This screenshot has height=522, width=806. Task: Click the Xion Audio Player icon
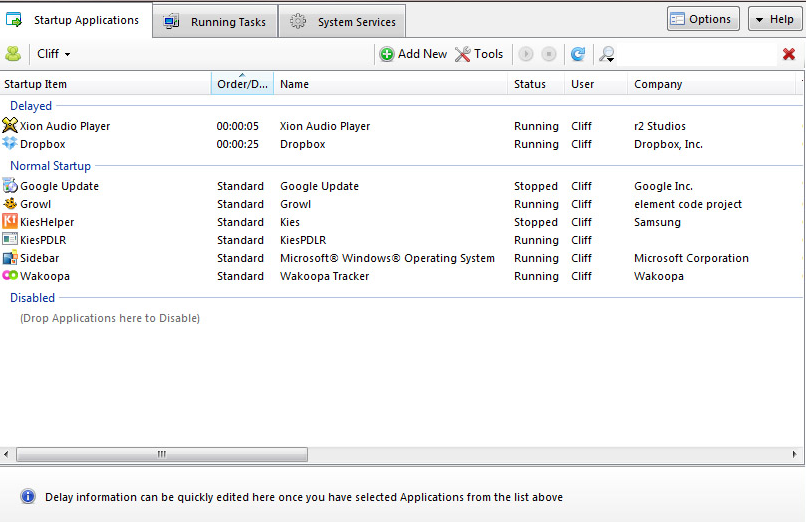pos(10,125)
